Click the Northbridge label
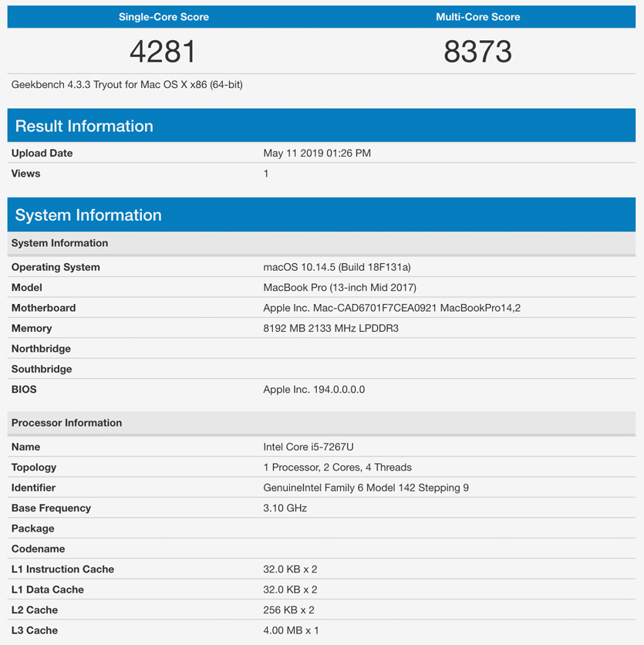This screenshot has height=645, width=644. click(x=41, y=349)
